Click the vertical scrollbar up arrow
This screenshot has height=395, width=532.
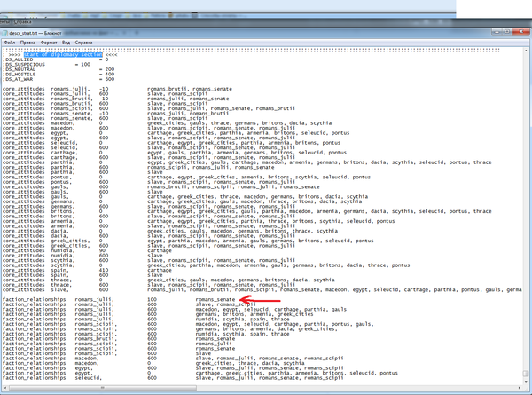[527, 50]
